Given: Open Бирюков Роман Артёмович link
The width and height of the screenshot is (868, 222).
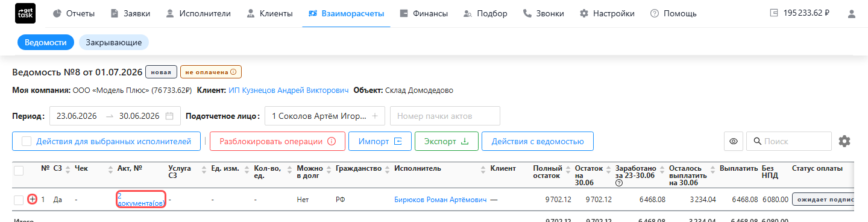Looking at the screenshot, I should point(440,199).
